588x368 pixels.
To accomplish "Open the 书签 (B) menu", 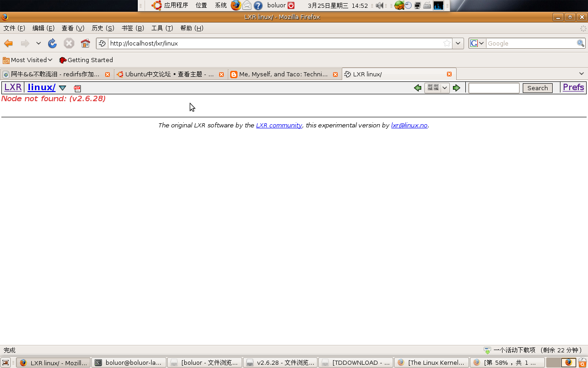I will [133, 28].
